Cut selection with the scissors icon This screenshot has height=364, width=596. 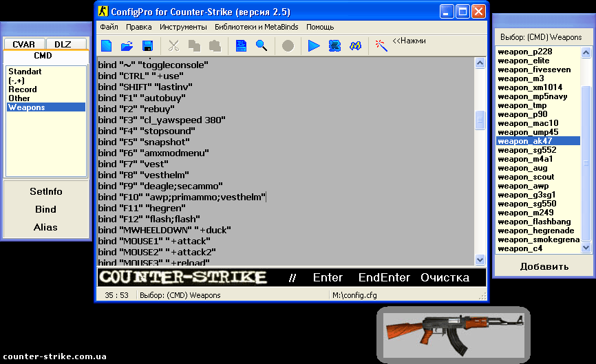[173, 46]
